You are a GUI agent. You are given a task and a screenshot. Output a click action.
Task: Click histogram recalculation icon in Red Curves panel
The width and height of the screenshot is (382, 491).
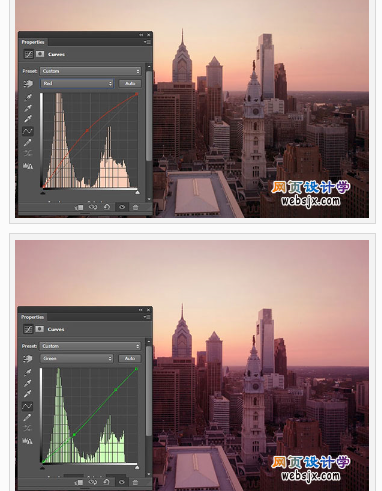[28, 166]
